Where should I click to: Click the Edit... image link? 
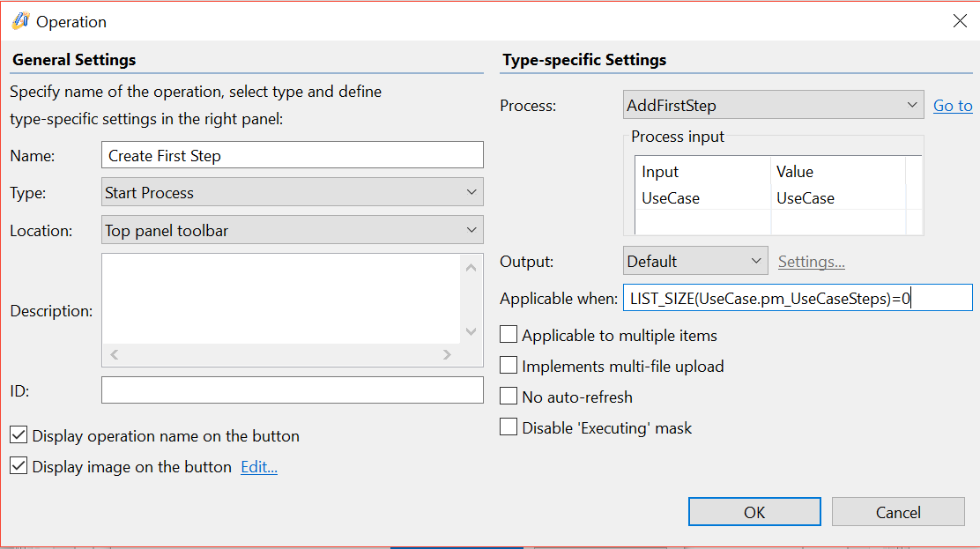(x=259, y=466)
